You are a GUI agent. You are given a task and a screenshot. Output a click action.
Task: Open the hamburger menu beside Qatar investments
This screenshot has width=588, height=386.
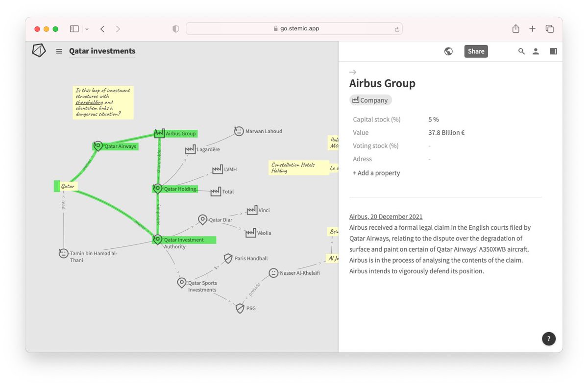tap(59, 51)
